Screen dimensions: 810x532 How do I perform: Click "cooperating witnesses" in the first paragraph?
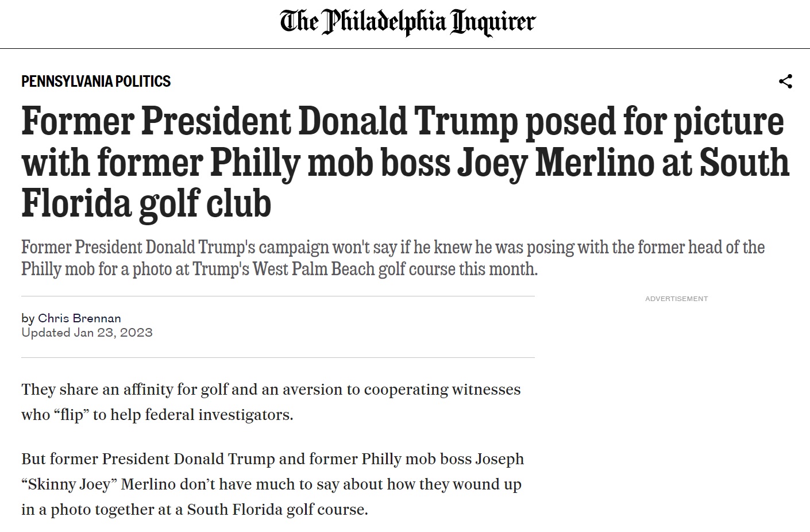click(442, 390)
